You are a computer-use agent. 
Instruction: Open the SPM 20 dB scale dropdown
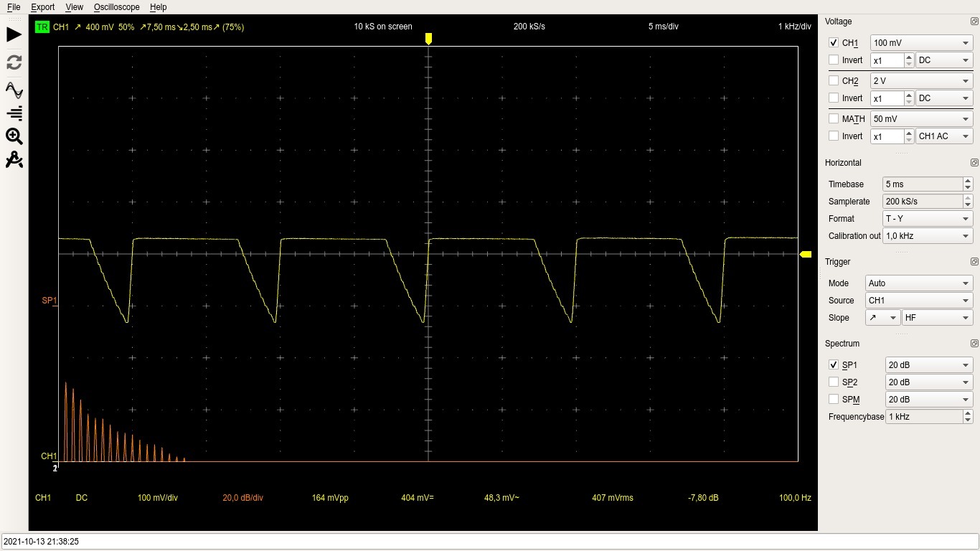point(929,400)
